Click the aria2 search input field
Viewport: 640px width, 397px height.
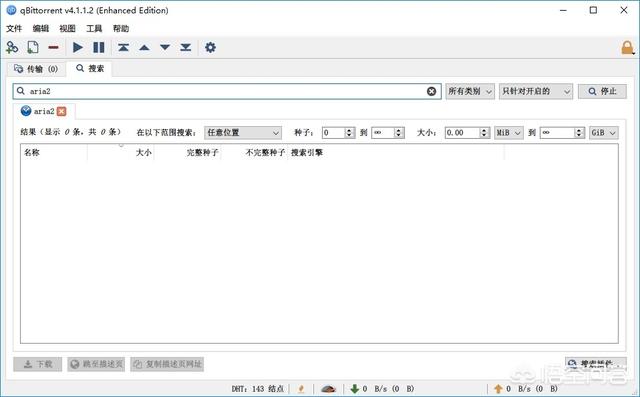pyautogui.click(x=227, y=91)
